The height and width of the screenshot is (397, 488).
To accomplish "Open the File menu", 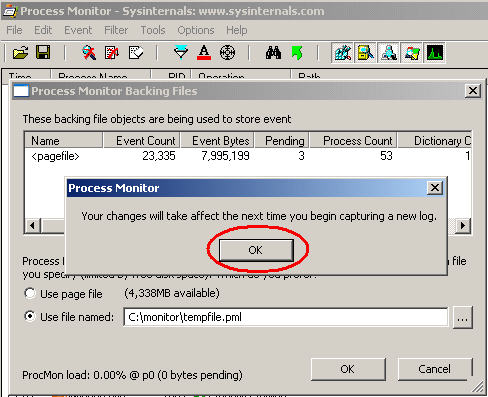I will (14, 30).
